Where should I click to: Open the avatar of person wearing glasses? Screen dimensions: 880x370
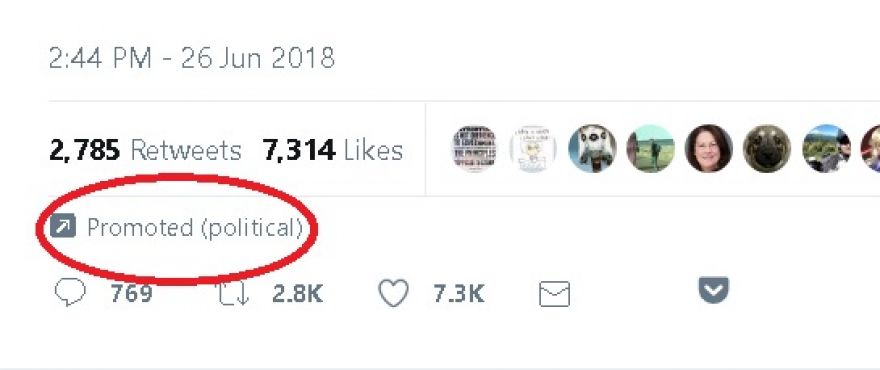click(x=709, y=149)
